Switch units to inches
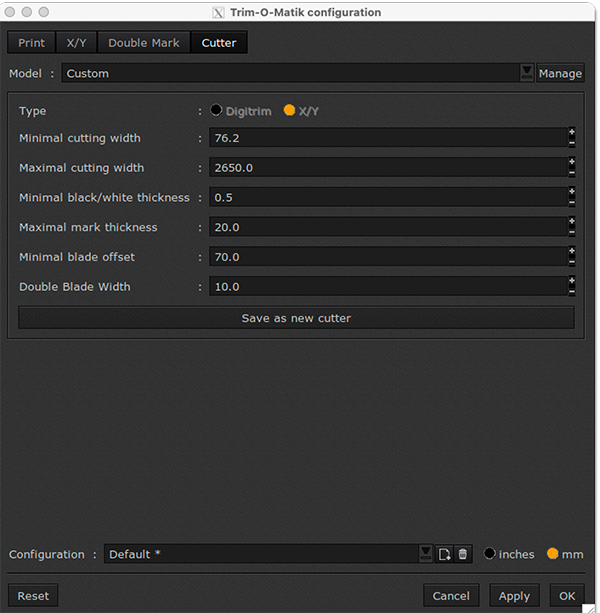This screenshot has width=600, height=613. pyautogui.click(x=490, y=554)
